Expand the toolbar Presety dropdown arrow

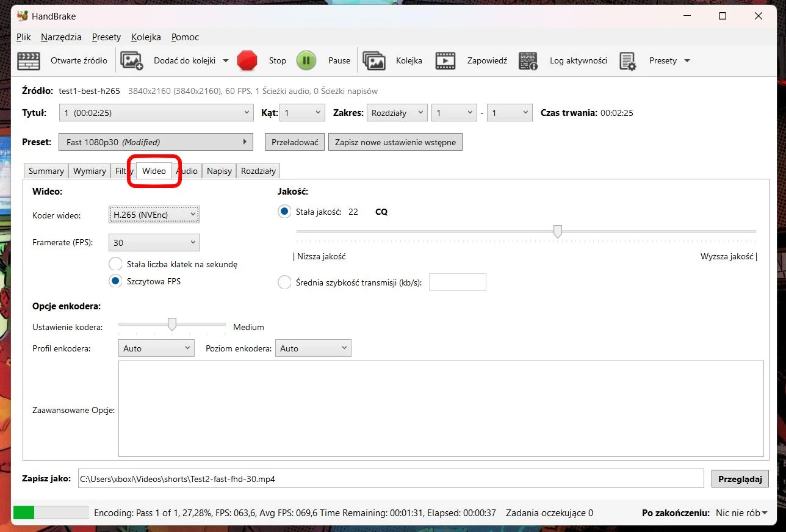(x=687, y=60)
